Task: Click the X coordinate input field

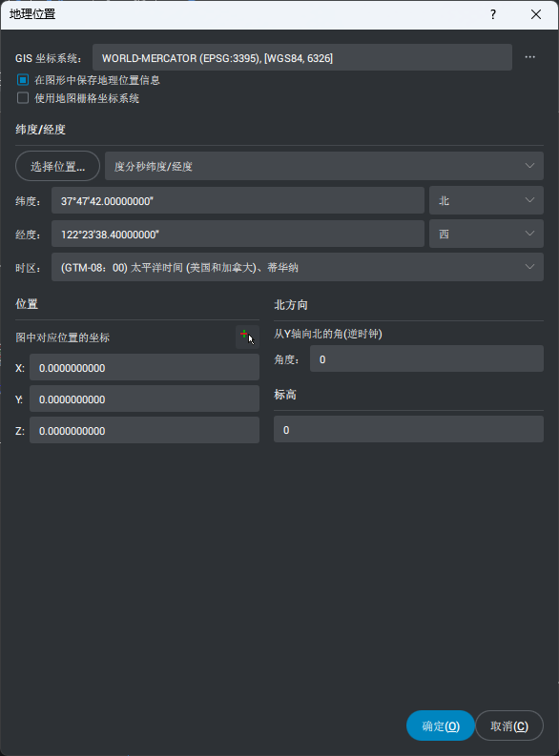Action: coord(144,367)
